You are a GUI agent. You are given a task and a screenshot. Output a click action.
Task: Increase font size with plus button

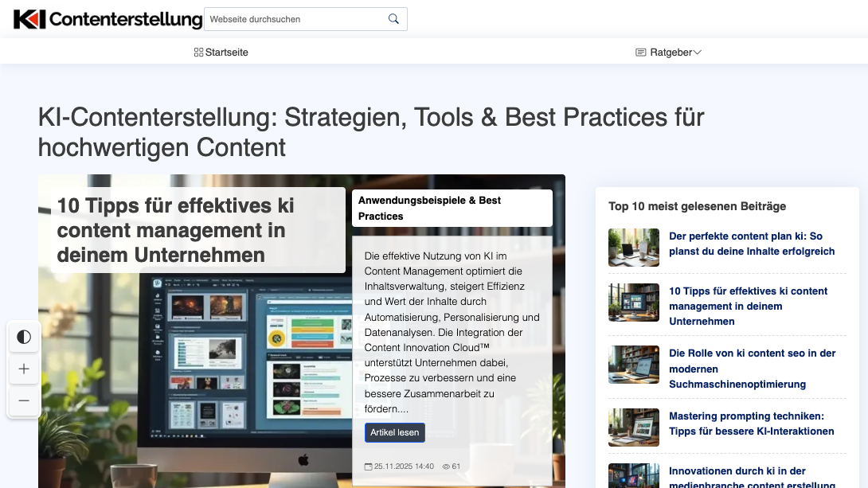pyautogui.click(x=24, y=369)
